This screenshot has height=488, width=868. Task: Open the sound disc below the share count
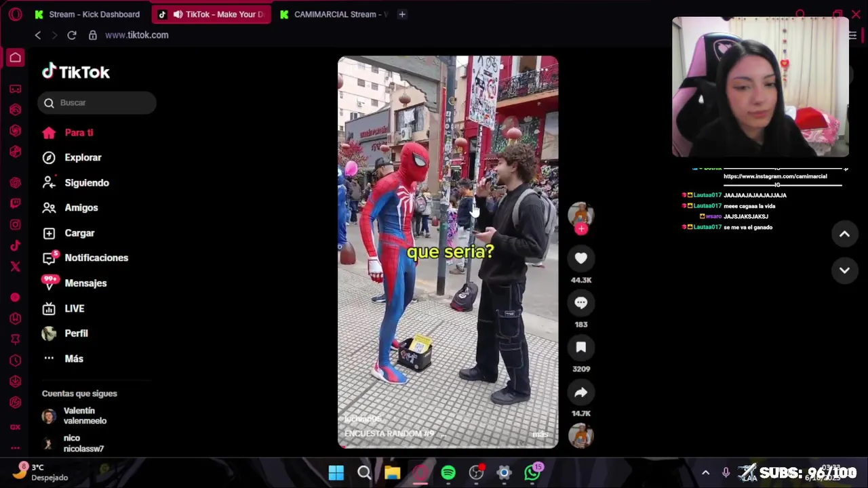[580, 436]
